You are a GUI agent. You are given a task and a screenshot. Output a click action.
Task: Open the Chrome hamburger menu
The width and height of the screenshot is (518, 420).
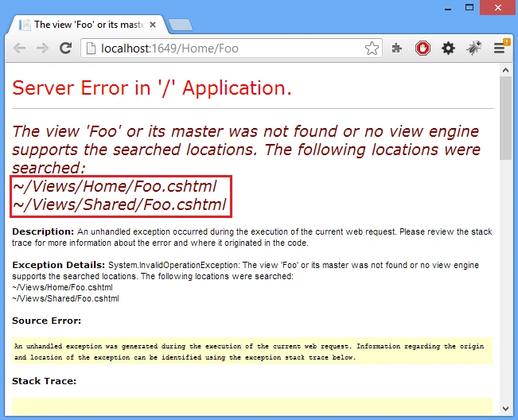click(x=500, y=49)
